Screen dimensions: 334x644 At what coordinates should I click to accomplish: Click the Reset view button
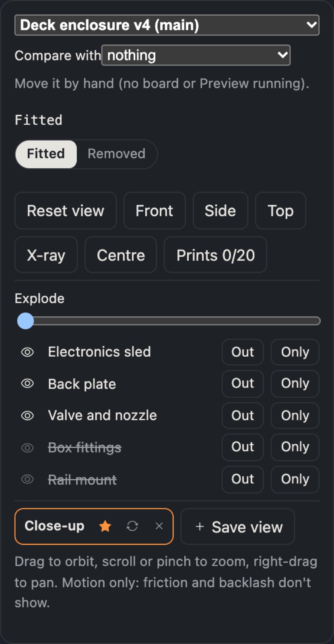pyautogui.click(x=66, y=211)
